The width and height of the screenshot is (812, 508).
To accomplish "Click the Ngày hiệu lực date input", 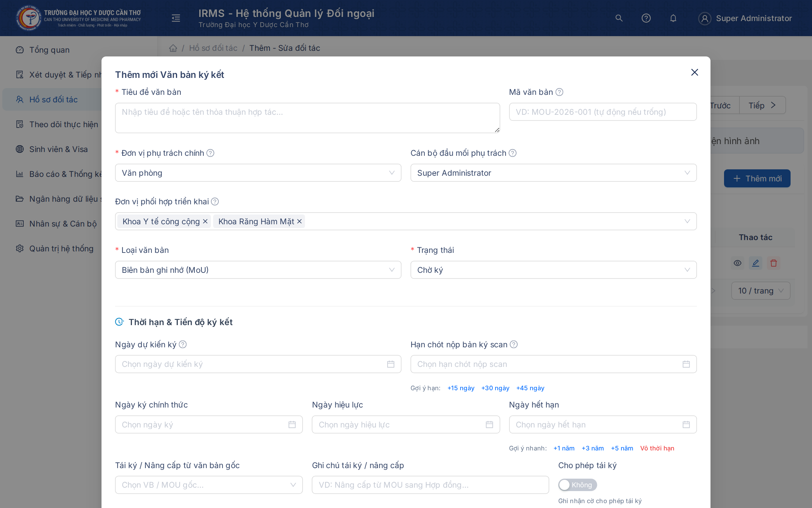I will coord(406,424).
